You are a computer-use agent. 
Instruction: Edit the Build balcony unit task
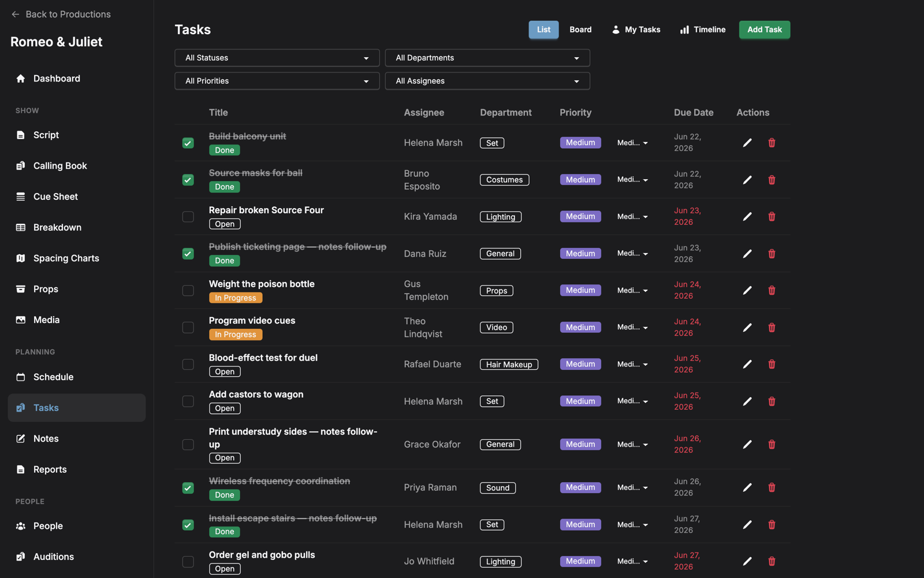(747, 143)
